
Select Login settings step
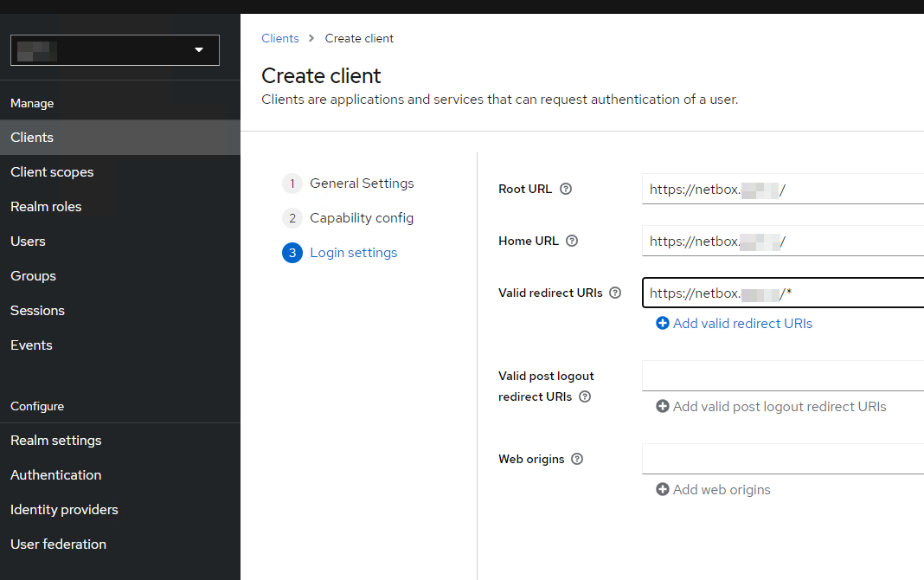point(353,253)
